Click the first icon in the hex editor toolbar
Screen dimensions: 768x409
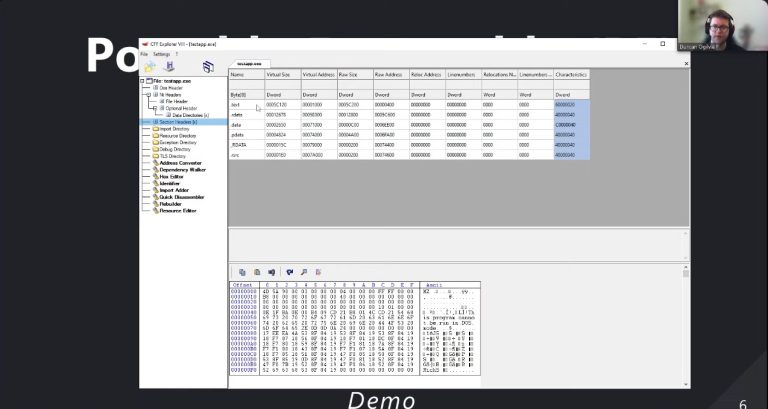pos(243,271)
